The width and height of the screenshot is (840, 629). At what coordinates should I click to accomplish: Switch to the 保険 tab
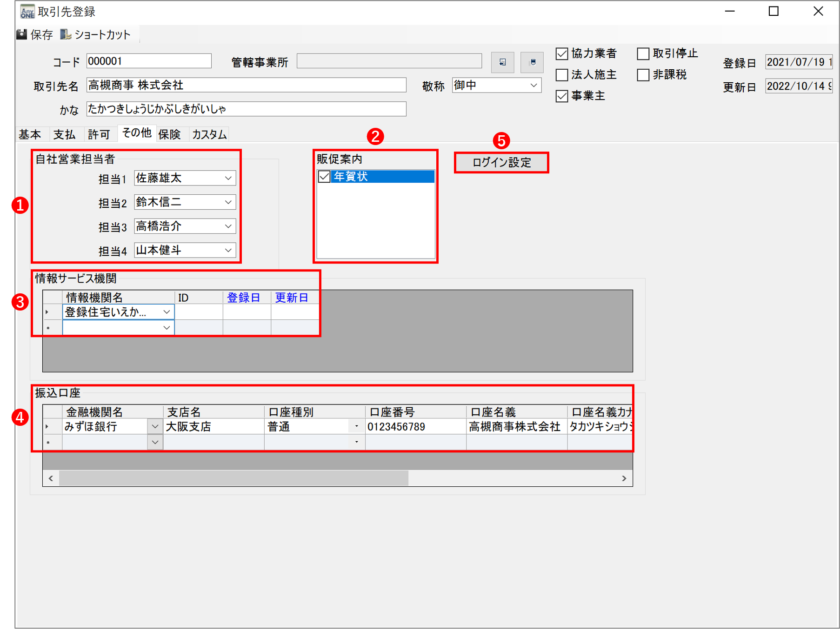[169, 134]
